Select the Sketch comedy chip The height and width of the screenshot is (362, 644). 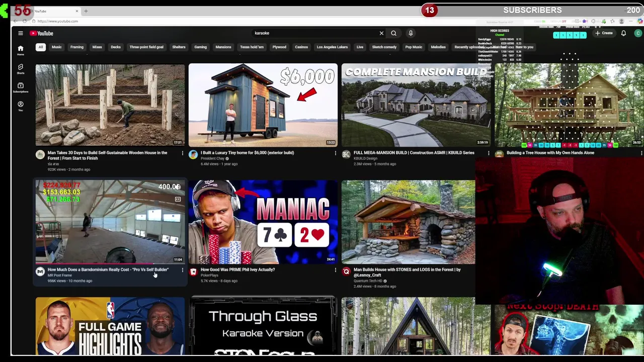[384, 47]
